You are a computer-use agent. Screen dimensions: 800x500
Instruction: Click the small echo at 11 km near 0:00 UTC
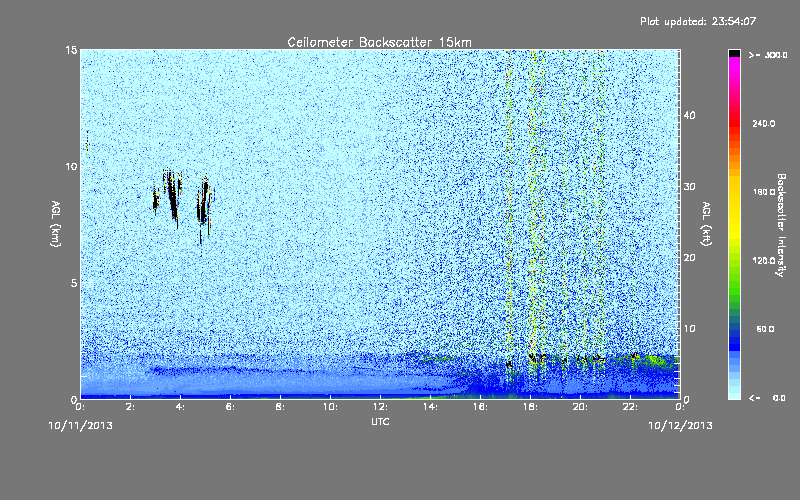pos(87,142)
